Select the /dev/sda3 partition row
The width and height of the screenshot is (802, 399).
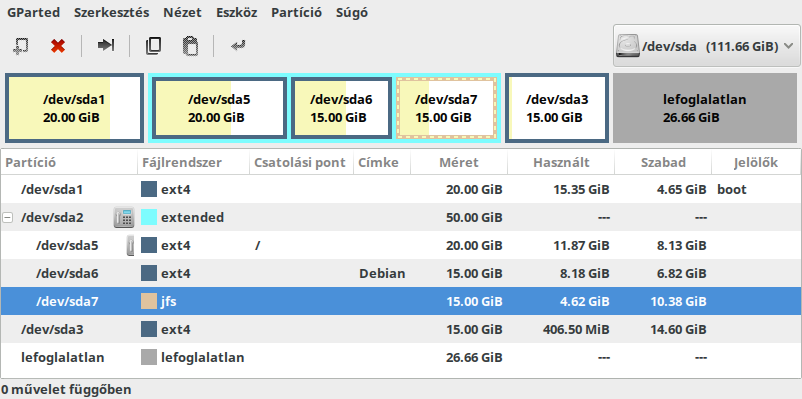point(401,329)
